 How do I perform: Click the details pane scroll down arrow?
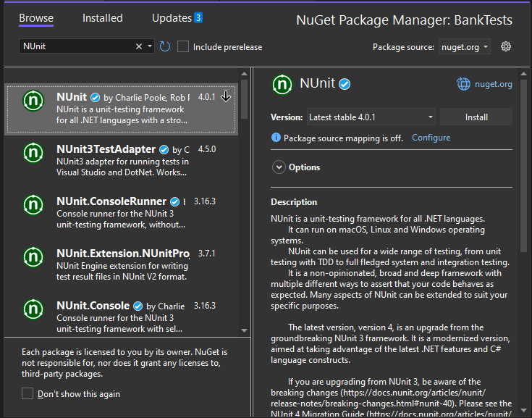(x=523, y=410)
